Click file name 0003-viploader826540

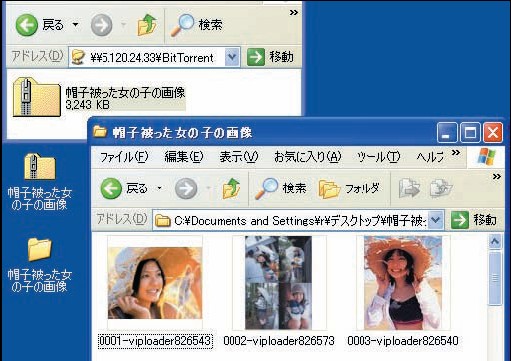coord(403,341)
